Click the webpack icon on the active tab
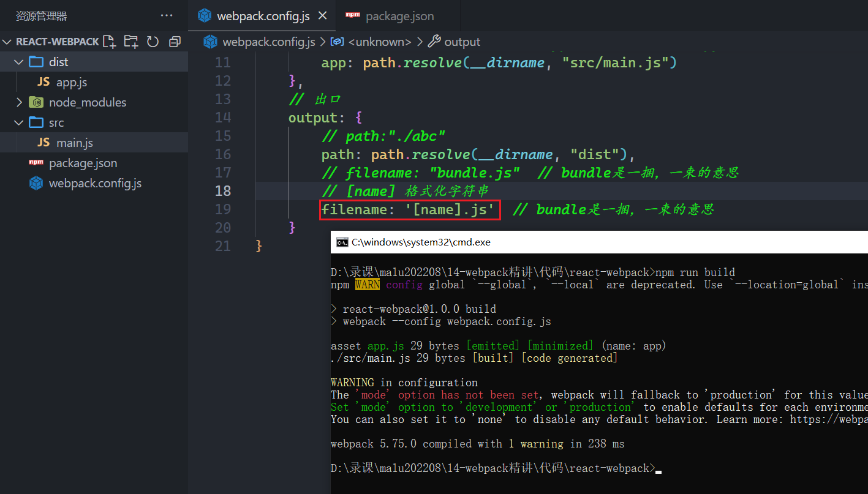The width and height of the screenshot is (868, 494). tap(205, 16)
